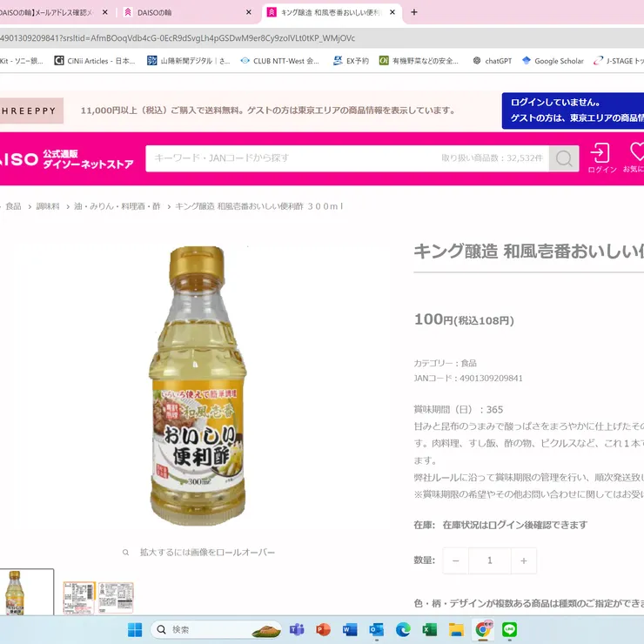Open a new browser tab

point(414,12)
